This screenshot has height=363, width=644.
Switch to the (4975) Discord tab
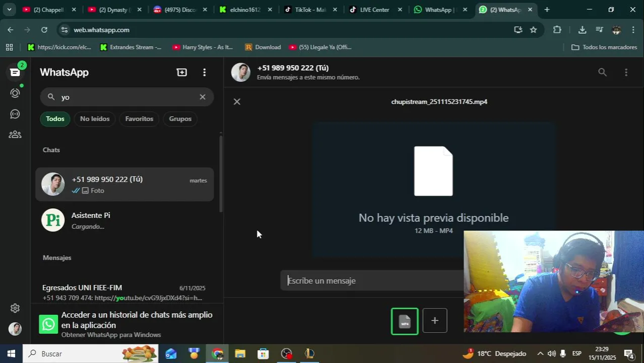180,10
